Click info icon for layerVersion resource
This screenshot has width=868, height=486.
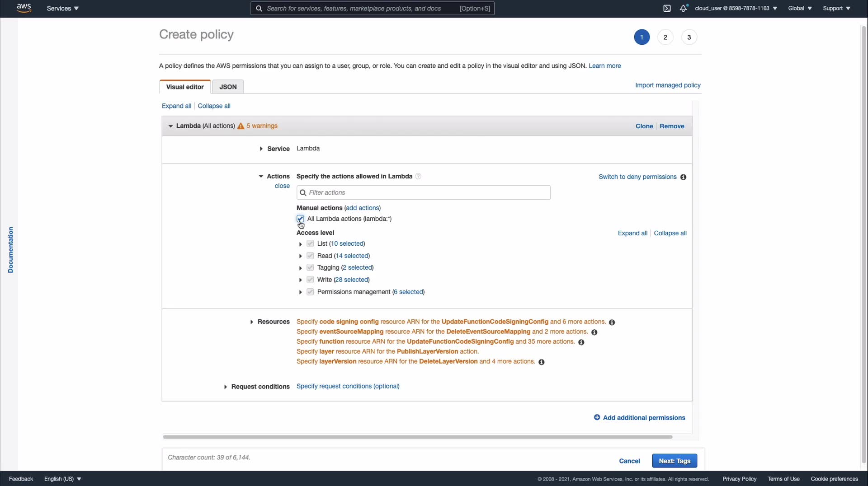click(x=541, y=362)
